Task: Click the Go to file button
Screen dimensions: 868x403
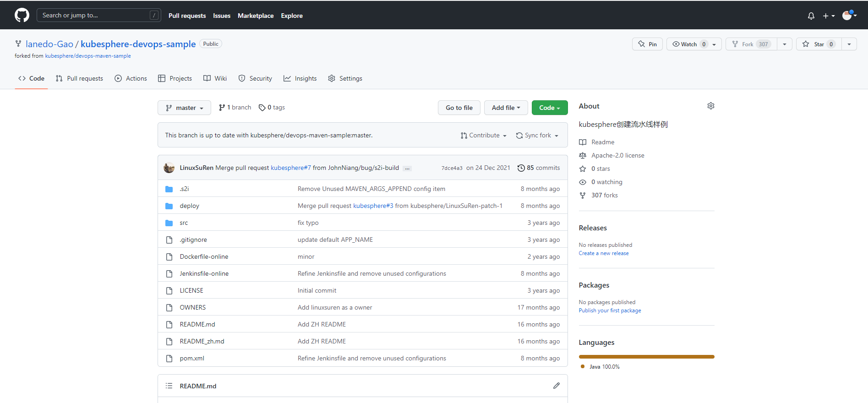Action: (459, 108)
